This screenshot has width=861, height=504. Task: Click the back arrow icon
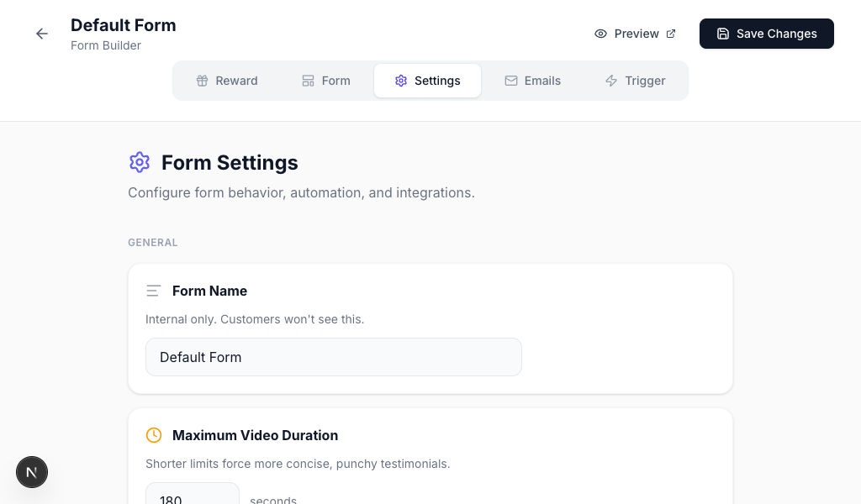[42, 34]
